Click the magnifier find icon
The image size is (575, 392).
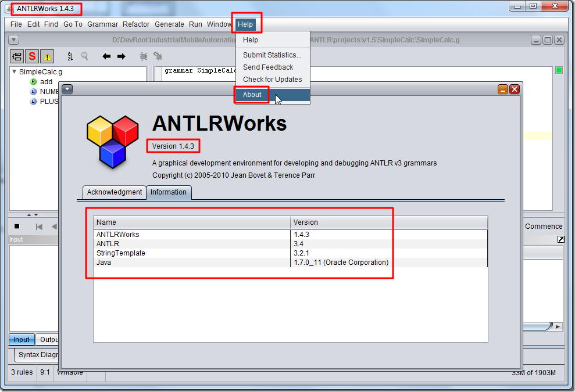[85, 56]
